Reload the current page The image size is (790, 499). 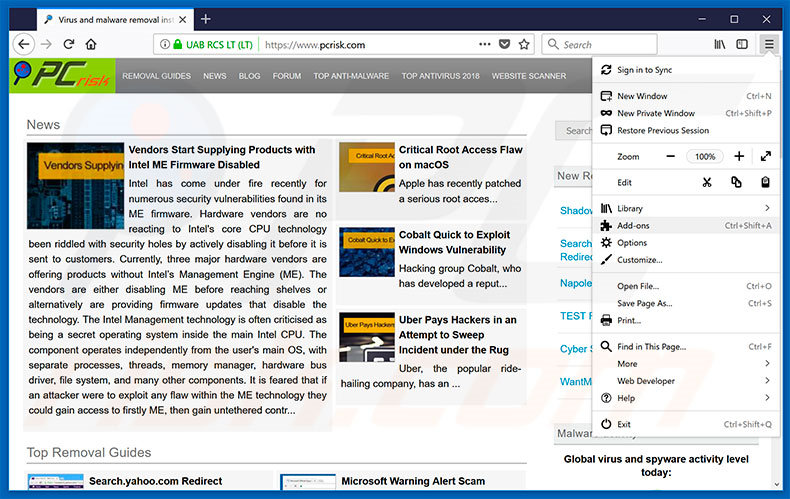coord(69,44)
